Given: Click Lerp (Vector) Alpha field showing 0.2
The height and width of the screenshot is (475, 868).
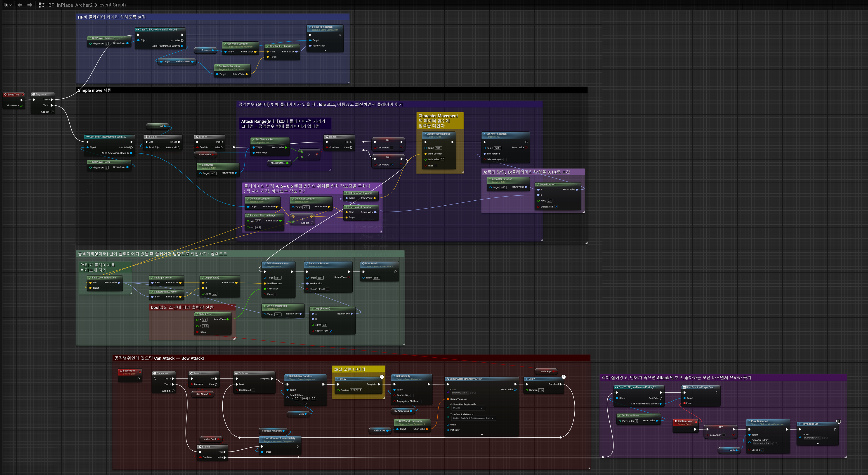Looking at the screenshot, I should (x=215, y=294).
